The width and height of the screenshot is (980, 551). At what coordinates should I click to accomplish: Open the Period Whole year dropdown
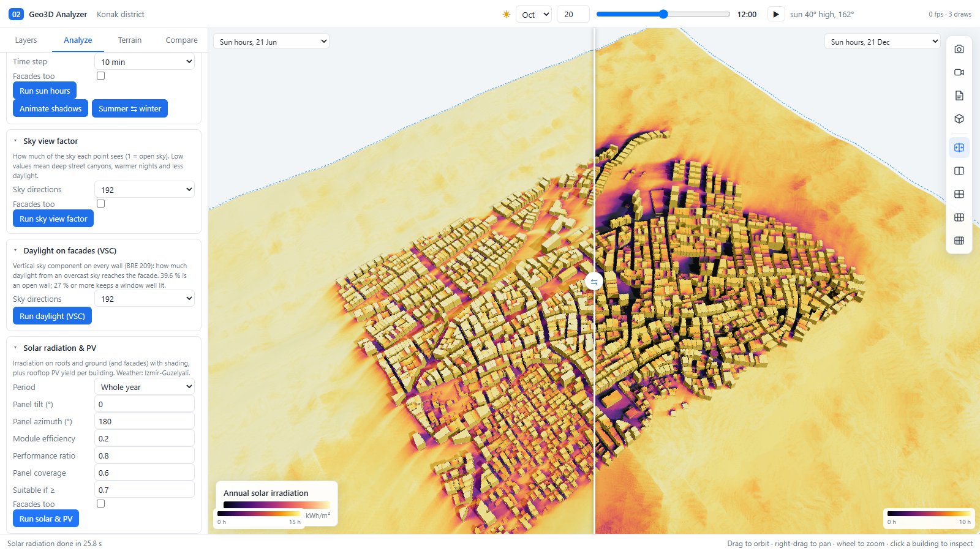pos(145,387)
